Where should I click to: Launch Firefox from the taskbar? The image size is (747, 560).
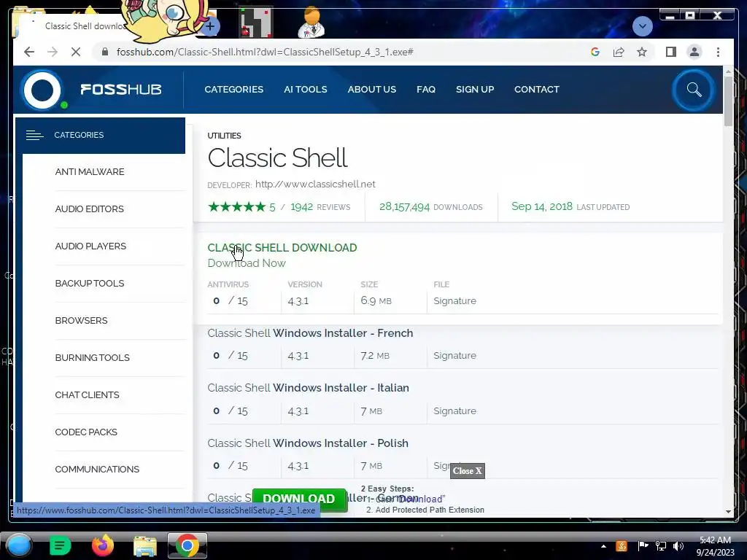pos(102,545)
